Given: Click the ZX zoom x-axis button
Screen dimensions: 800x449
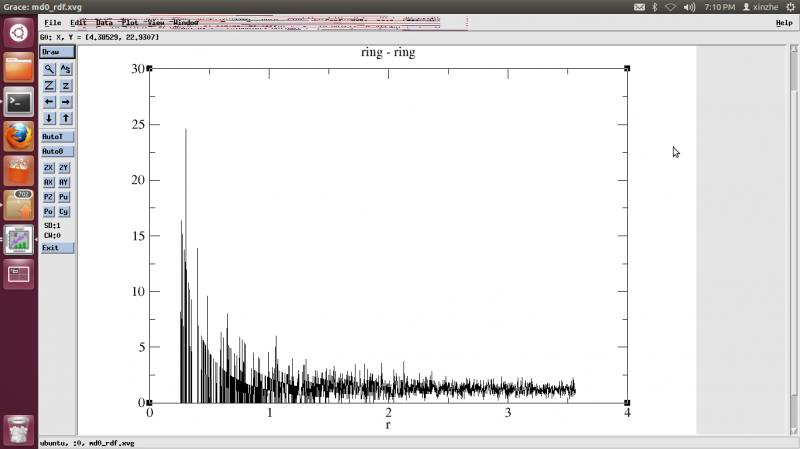Looking at the screenshot, I should point(49,168).
